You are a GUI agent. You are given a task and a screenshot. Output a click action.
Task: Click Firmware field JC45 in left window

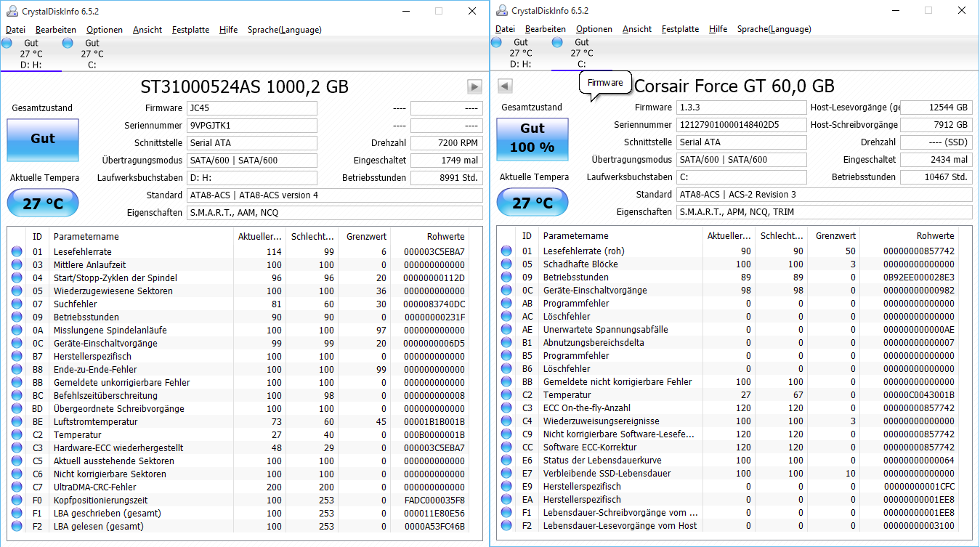251,108
